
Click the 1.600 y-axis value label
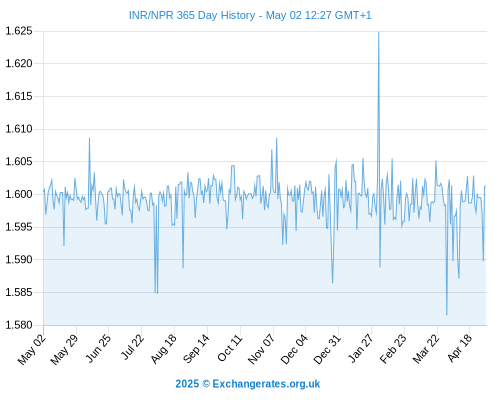pyautogui.click(x=19, y=194)
